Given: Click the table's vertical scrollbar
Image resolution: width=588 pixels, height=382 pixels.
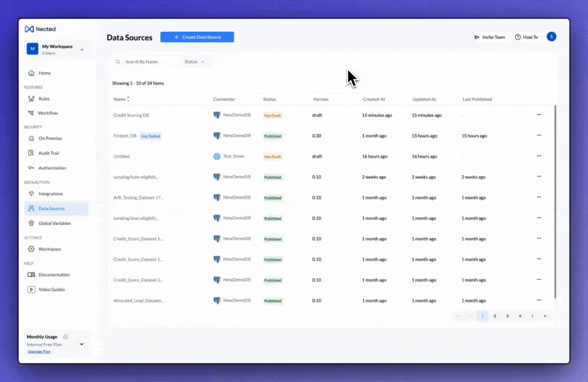Looking at the screenshot, I should [555, 202].
